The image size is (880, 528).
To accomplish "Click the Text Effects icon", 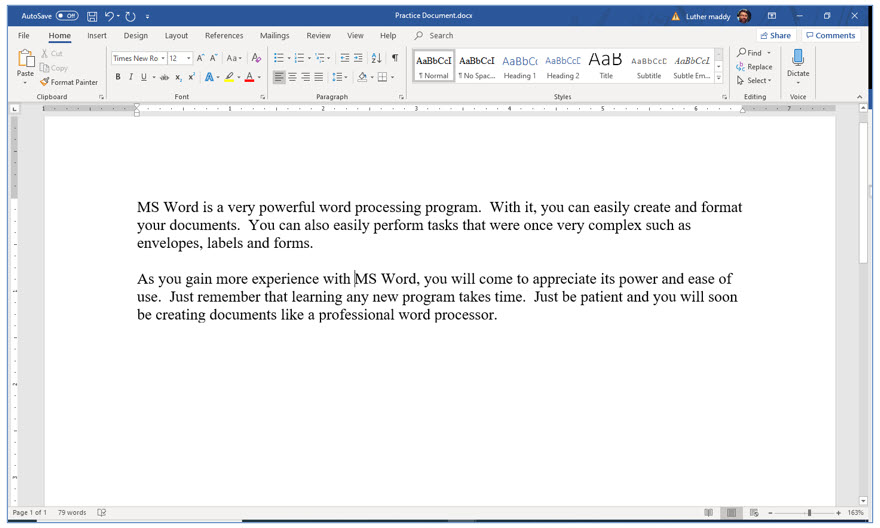I will pyautogui.click(x=209, y=77).
